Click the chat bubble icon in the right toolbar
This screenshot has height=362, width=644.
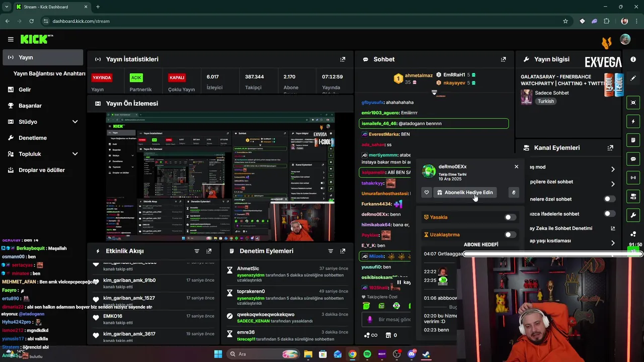click(633, 159)
